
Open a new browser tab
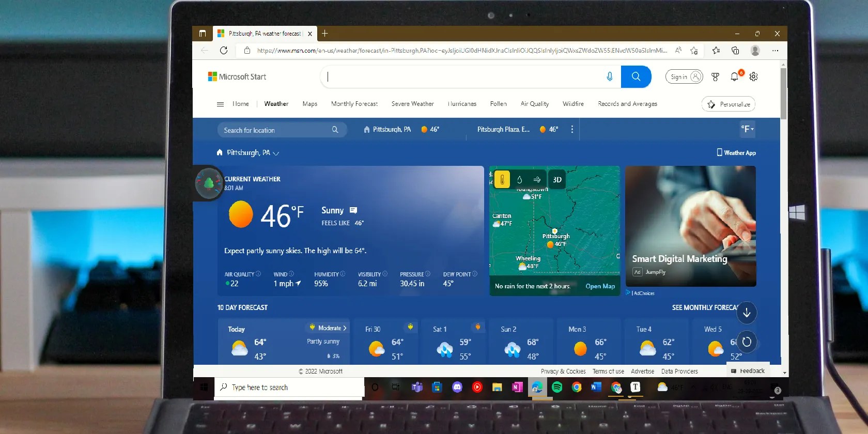coord(324,34)
